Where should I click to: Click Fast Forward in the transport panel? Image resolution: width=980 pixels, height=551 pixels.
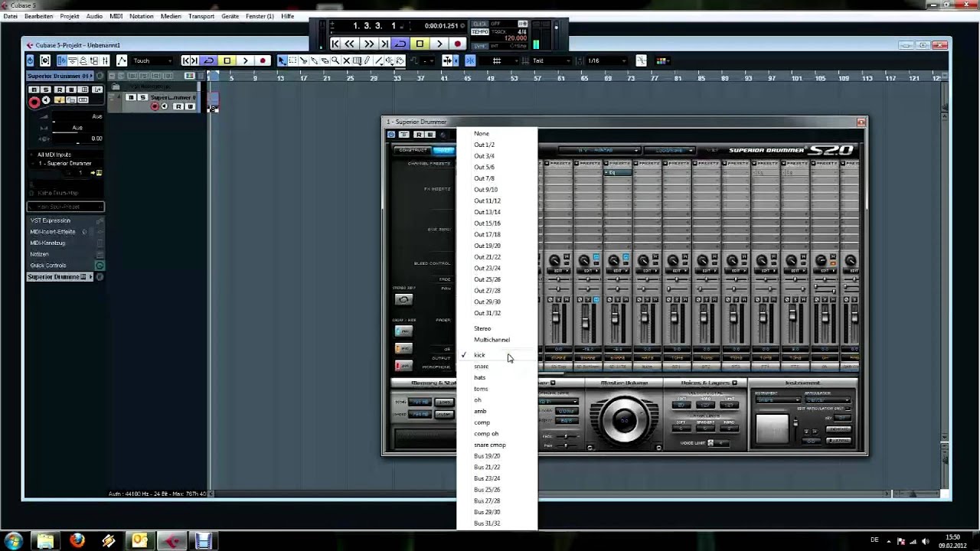(x=369, y=44)
